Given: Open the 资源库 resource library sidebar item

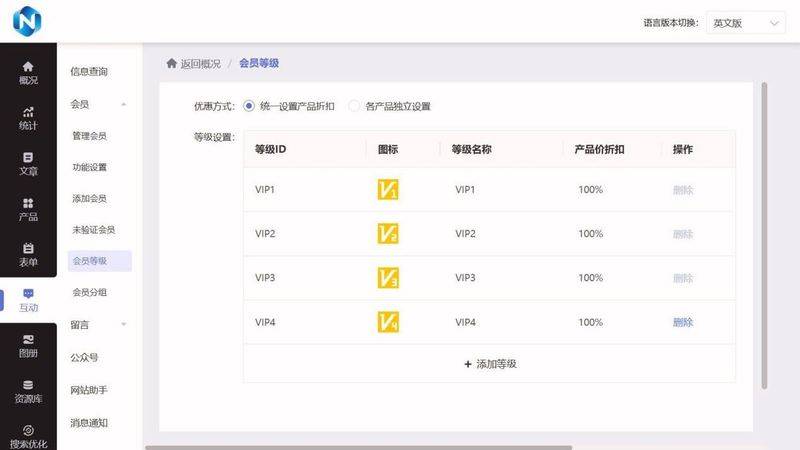Looking at the screenshot, I should [x=28, y=391].
